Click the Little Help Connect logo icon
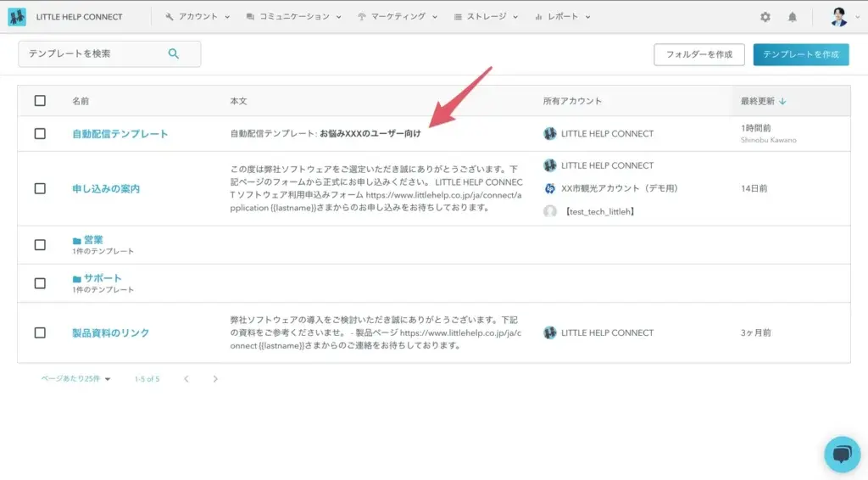868x480 pixels. tap(17, 17)
